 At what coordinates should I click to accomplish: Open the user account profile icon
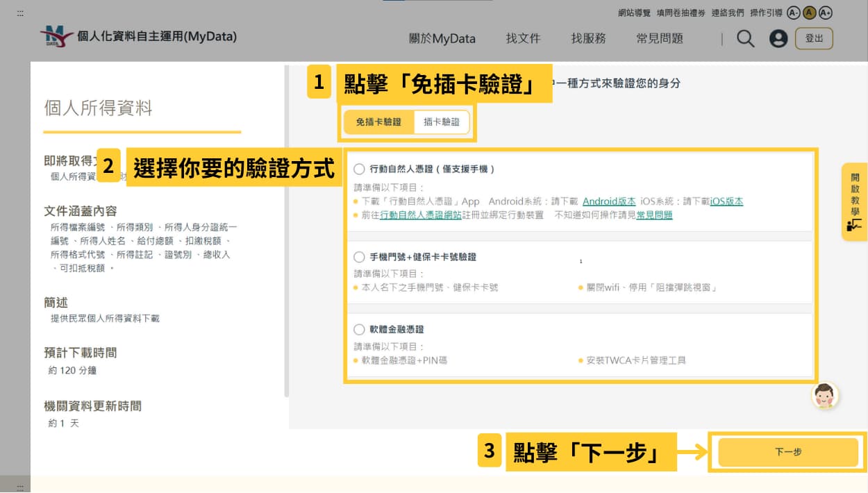778,39
